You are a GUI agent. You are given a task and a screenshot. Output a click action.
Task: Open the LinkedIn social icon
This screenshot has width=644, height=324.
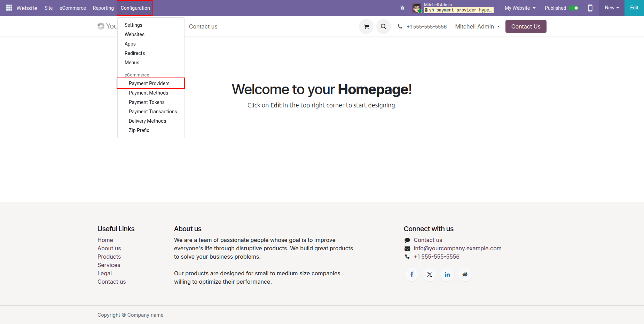click(447, 274)
